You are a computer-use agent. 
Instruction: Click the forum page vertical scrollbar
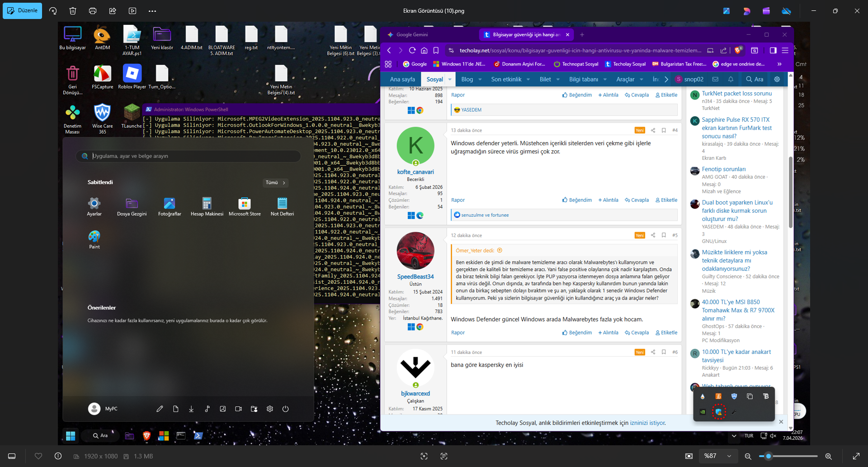pos(791,192)
